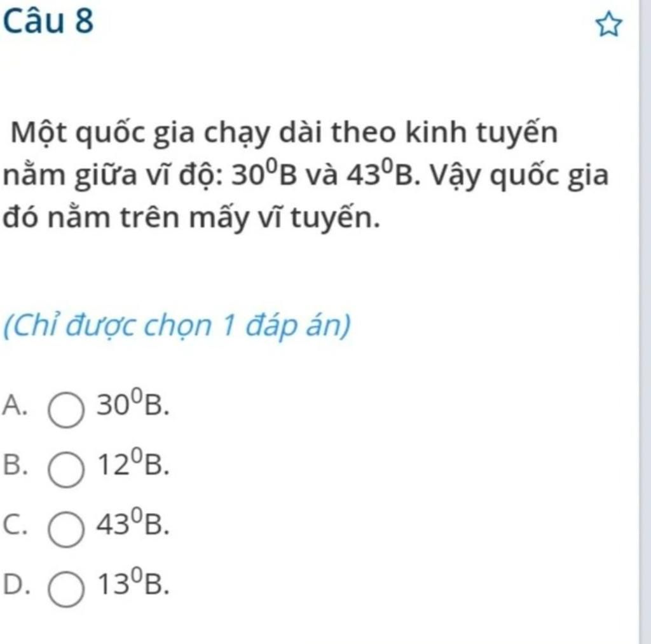Click the letter D. option marker
Image resolution: width=651 pixels, height=644 pixels.
tap(17, 584)
